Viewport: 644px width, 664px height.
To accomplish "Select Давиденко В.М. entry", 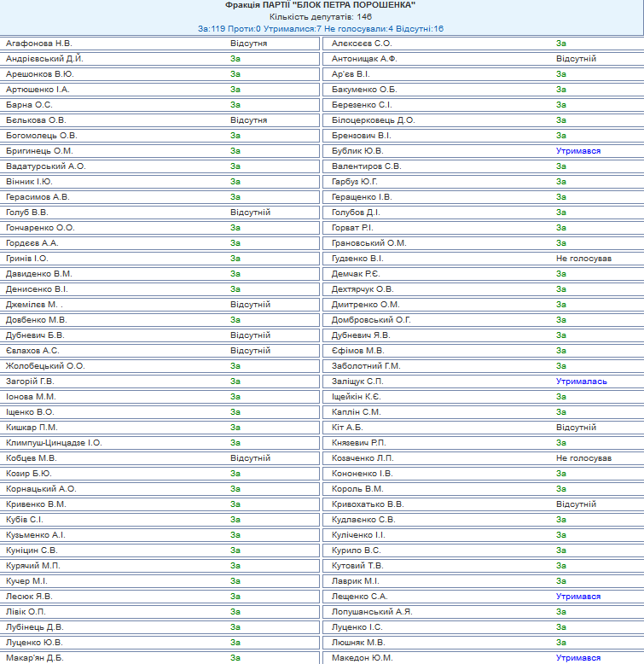I will click(x=39, y=274).
